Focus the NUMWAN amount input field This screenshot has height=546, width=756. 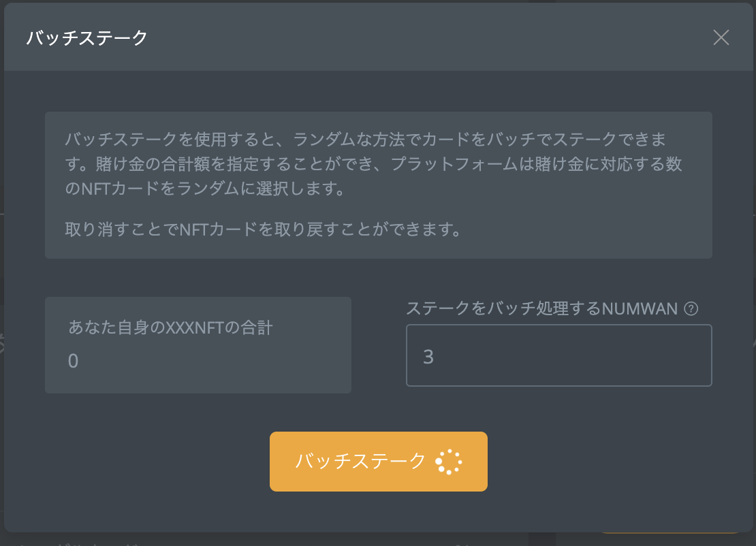coord(558,355)
